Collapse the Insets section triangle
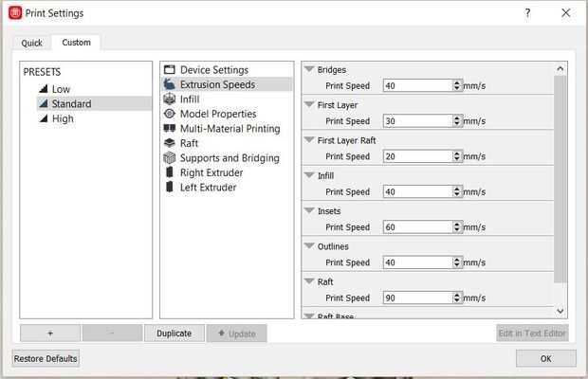Viewport: 588px width, 379px height. pos(309,210)
